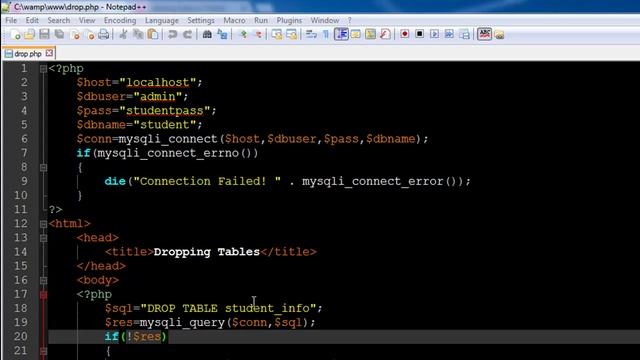Collapse the brace block at line 8
640x360 pixels.
point(43,167)
